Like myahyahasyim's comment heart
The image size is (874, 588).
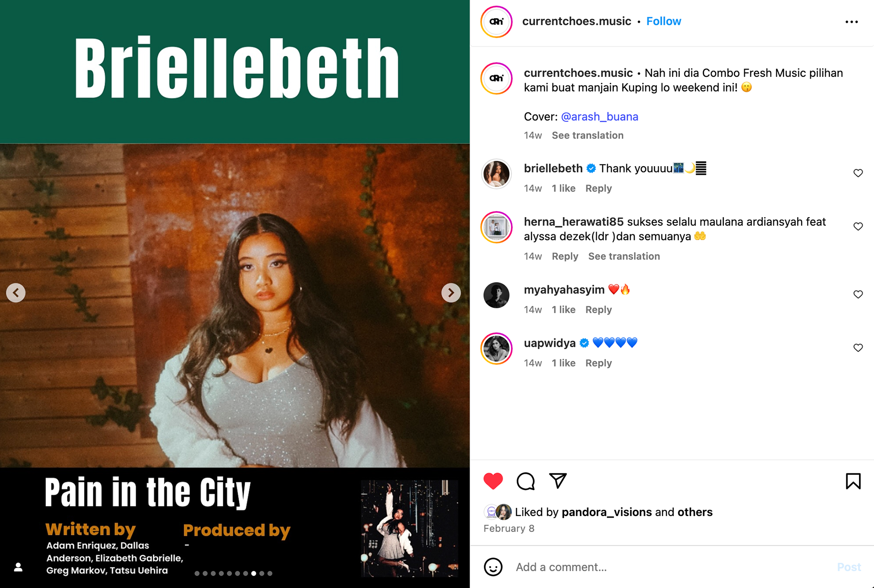858,294
